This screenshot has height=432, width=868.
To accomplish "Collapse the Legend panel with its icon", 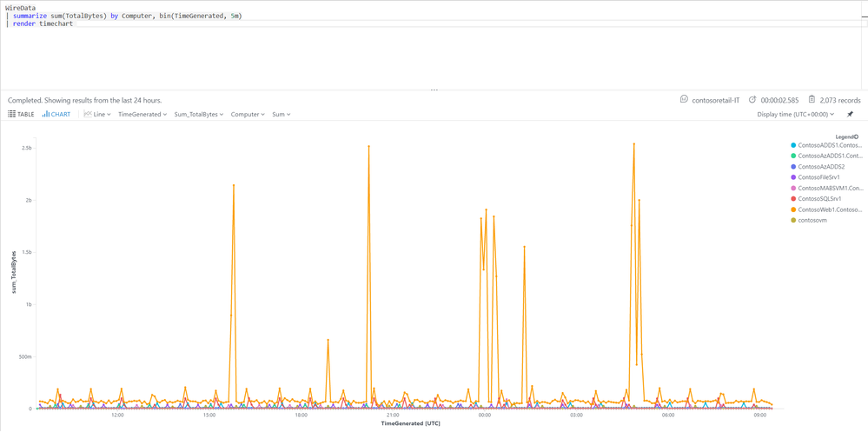I will pos(857,136).
